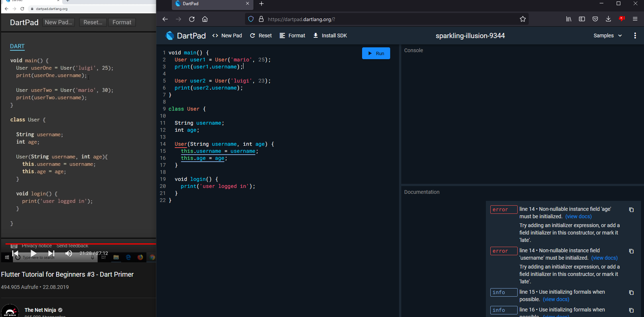Image resolution: width=644 pixels, height=317 pixels.
Task: Click the 'Console' panel label
Action: (x=413, y=50)
